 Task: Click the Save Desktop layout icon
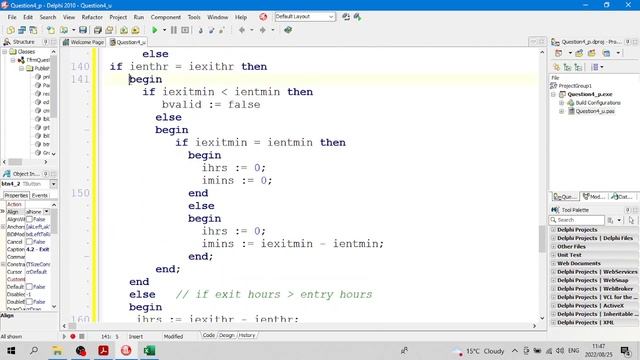pyautogui.click(x=346, y=17)
